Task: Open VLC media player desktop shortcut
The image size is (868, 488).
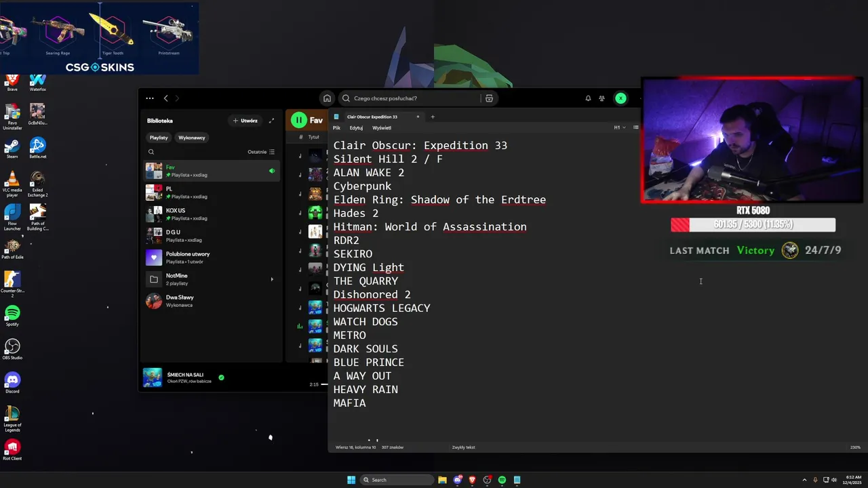Action: (12, 183)
